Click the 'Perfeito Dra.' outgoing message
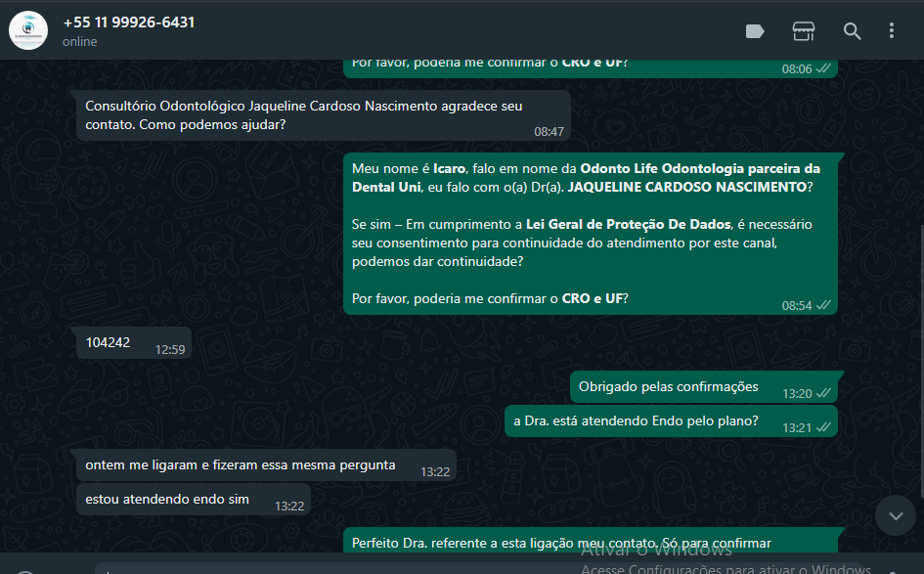924x574 pixels. tap(591, 541)
